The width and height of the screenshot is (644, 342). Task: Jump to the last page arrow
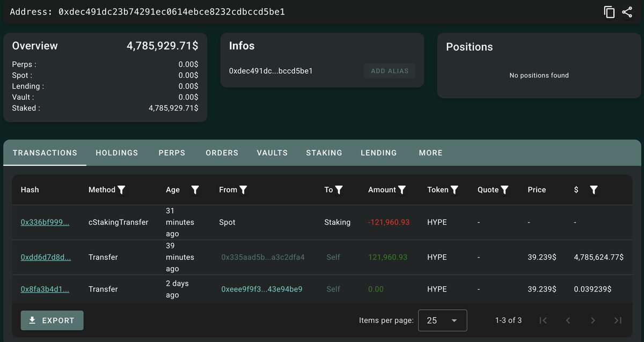click(618, 321)
